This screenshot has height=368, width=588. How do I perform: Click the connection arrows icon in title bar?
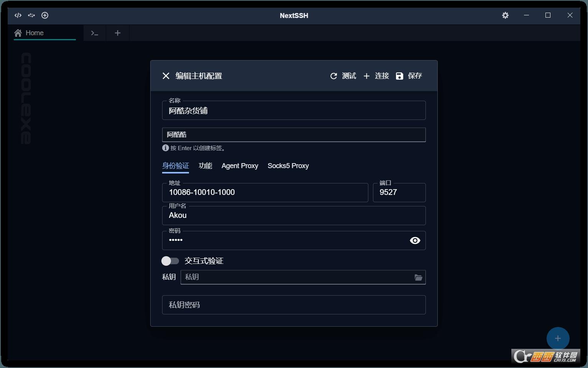[x=31, y=15]
